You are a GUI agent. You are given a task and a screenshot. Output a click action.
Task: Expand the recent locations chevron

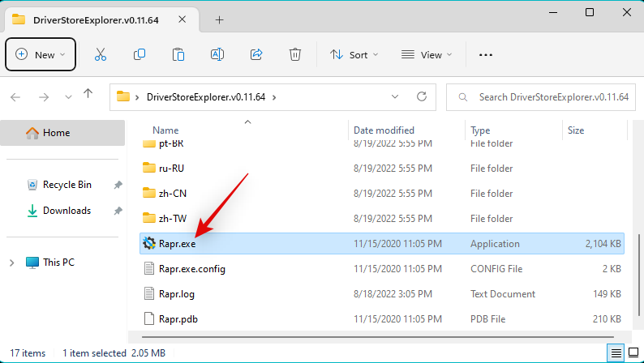[68, 97]
